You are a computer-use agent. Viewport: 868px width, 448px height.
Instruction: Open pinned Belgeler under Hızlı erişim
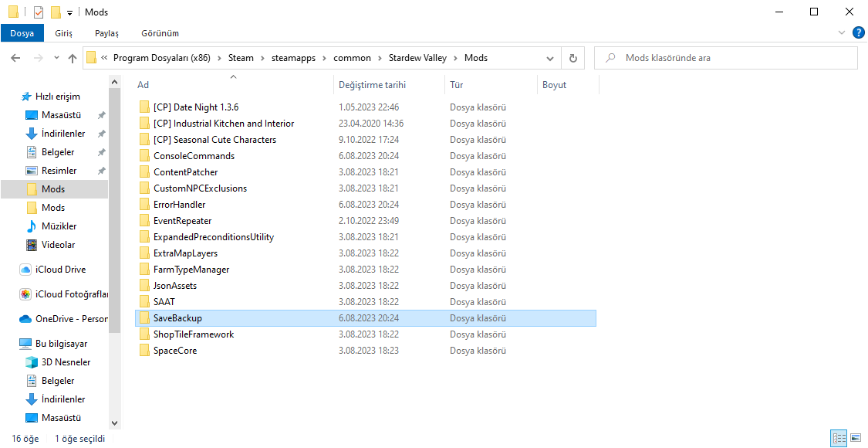coord(58,152)
